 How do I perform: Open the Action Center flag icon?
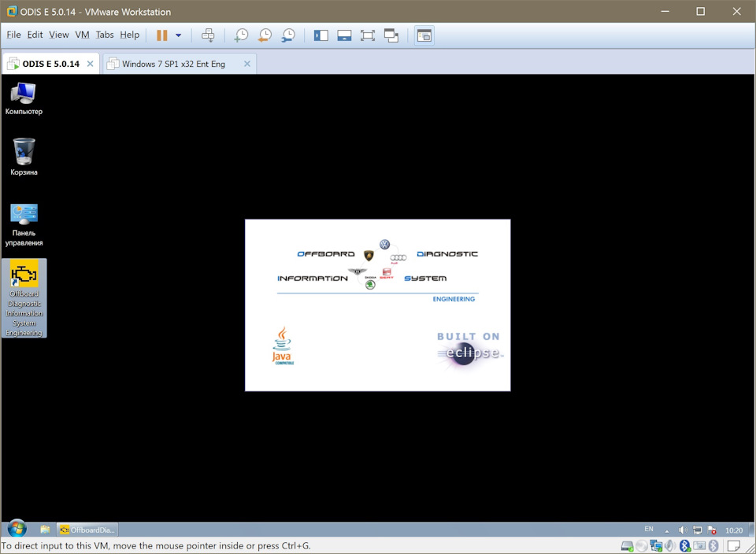[x=712, y=530]
